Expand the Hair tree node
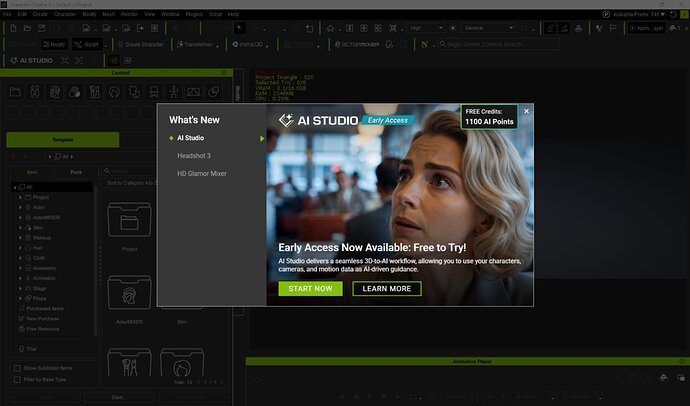The width and height of the screenshot is (690, 406). tap(20, 248)
